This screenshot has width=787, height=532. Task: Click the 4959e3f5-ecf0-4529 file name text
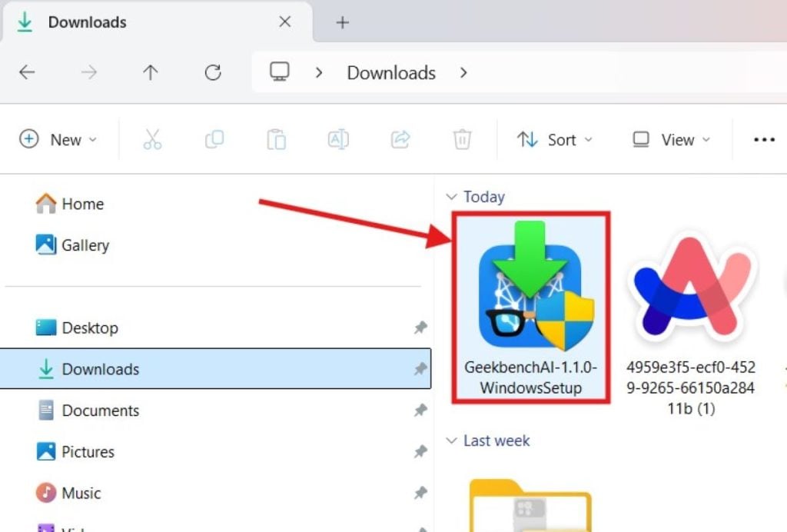pyautogui.click(x=691, y=387)
